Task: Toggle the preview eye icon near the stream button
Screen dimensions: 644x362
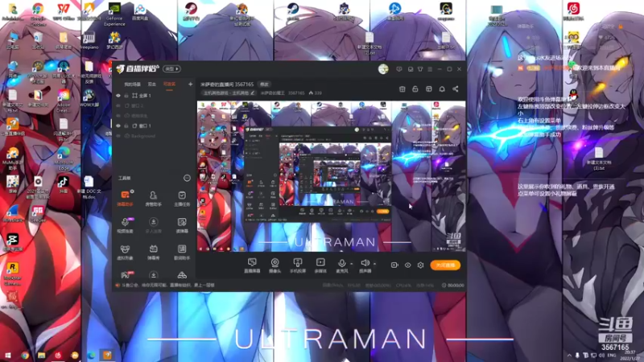Action: click(x=407, y=265)
